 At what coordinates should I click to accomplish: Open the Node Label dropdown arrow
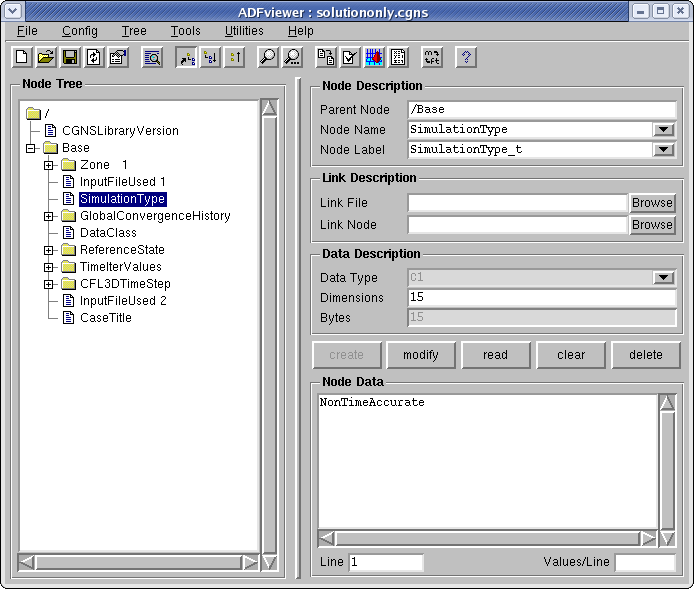pos(663,149)
